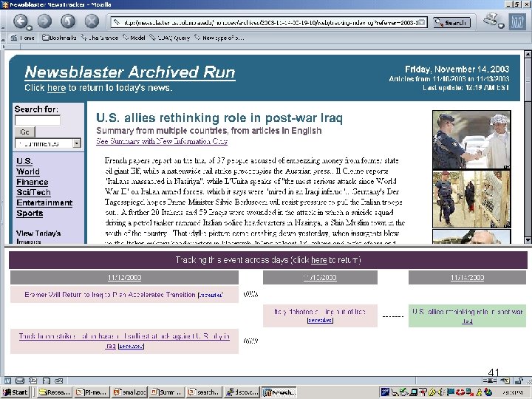Image resolution: width=532 pixels, height=399 pixels.
Task: Click the scroll down arrow of article frame
Action: [528, 240]
